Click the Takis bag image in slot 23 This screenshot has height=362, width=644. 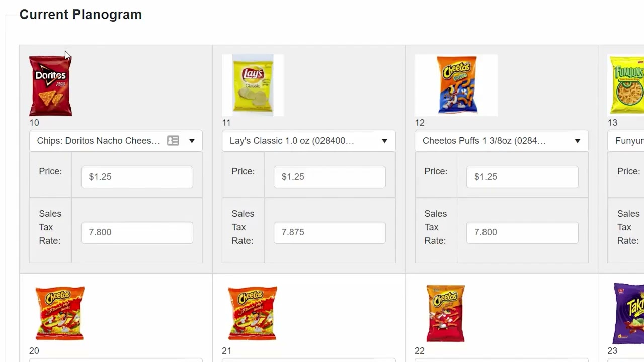629,313
